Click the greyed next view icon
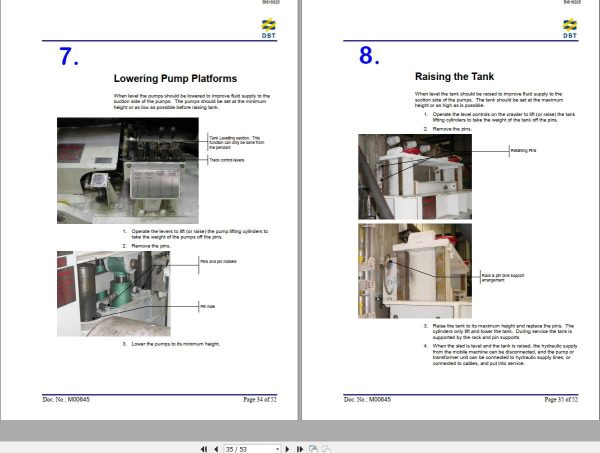Image resolution: width=600 pixels, height=453 pixels. (x=326, y=448)
